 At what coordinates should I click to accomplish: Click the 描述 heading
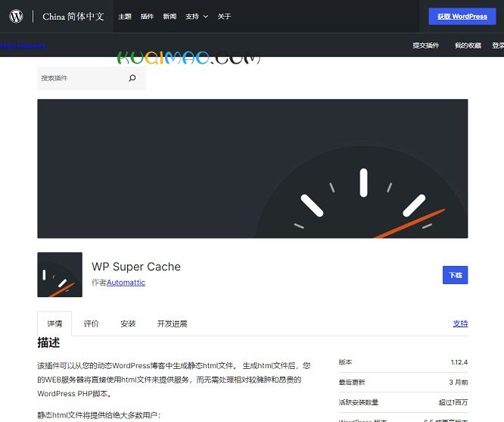click(48, 342)
